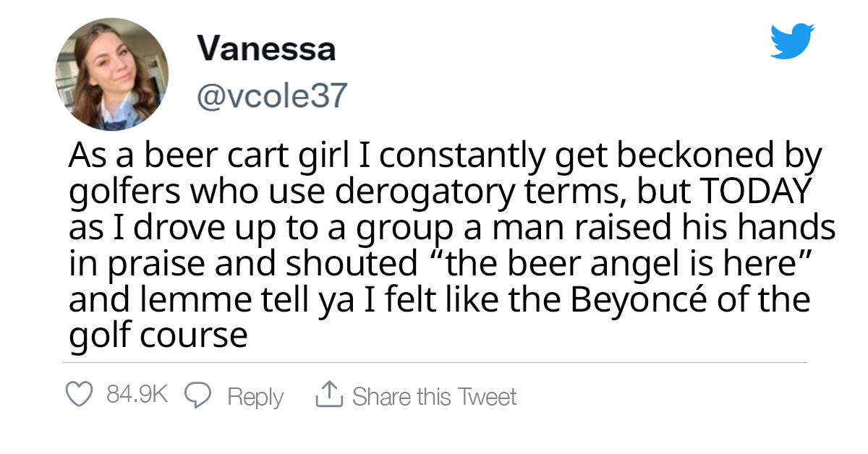Click the Twitter bird logo
The width and height of the screenshot is (868, 454).
click(x=791, y=40)
